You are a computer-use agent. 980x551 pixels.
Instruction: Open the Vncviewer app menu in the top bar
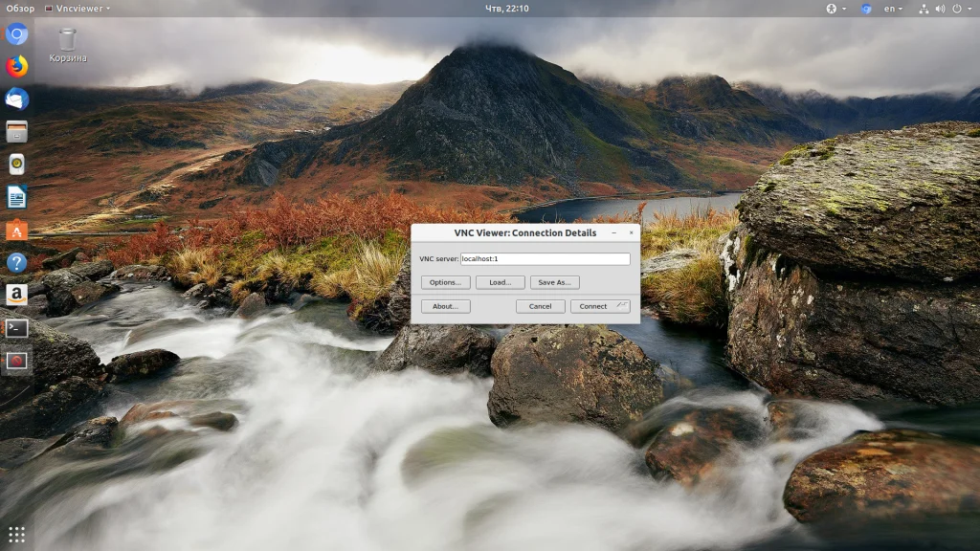coord(78,8)
